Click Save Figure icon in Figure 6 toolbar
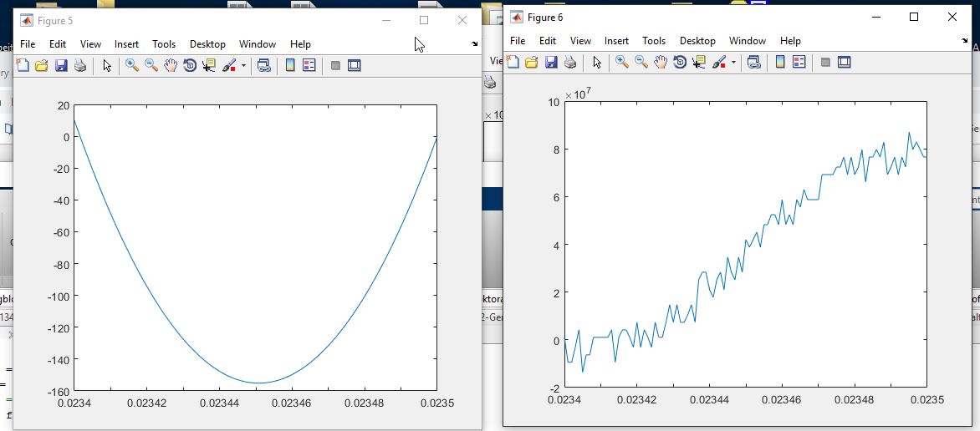This screenshot has height=431, width=980. [551, 62]
